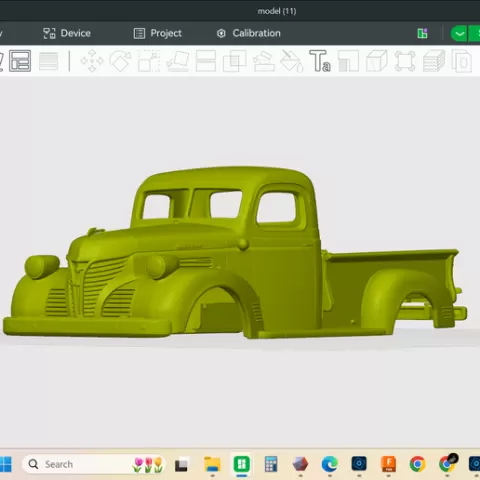Select the Move tool with four arrows

(92, 61)
